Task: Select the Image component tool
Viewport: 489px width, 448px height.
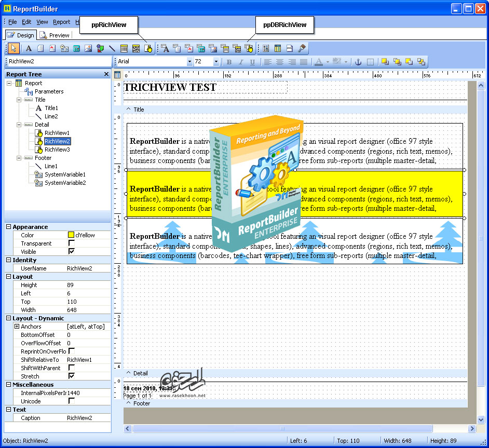Action: coord(88,48)
